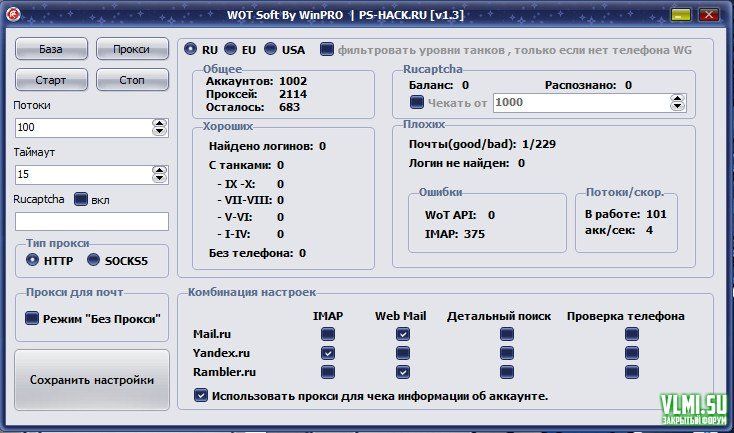This screenshot has width=734, height=433.
Task: Enable Проверка телефона for Rambler.ru
Action: point(631,372)
